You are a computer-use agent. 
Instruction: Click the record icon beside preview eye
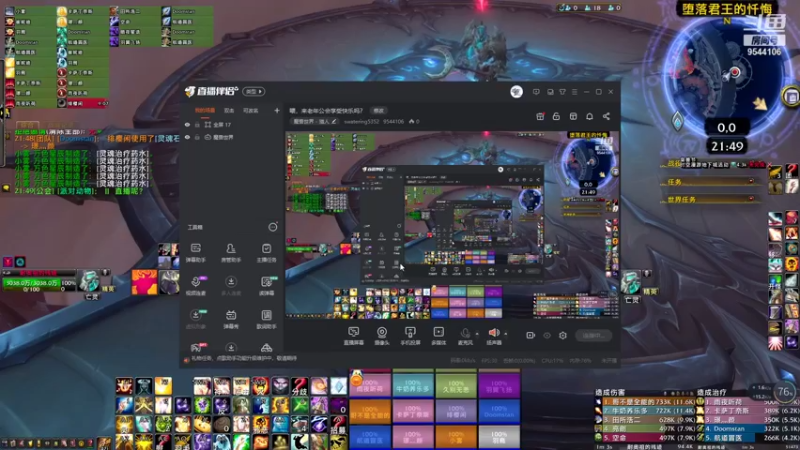pyautogui.click(x=530, y=336)
